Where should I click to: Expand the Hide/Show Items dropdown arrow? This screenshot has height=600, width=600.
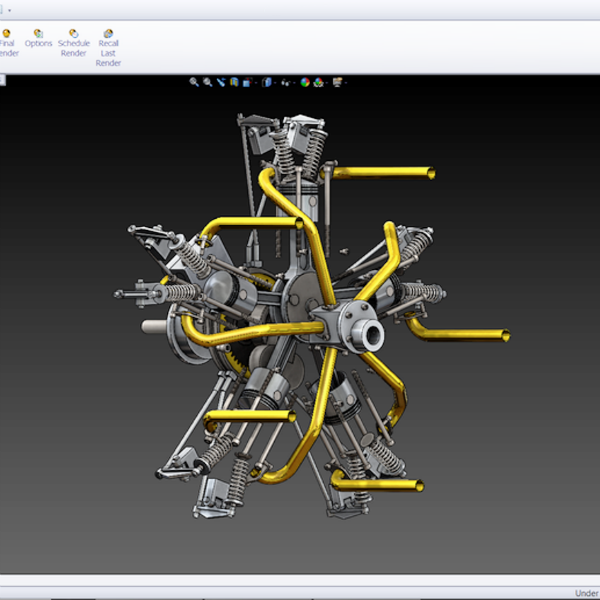[x=294, y=83]
